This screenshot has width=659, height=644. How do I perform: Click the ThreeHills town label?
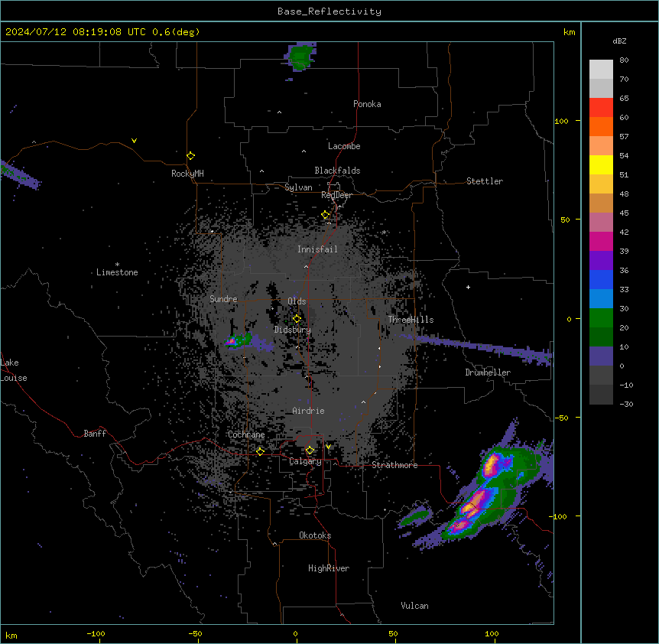411,320
